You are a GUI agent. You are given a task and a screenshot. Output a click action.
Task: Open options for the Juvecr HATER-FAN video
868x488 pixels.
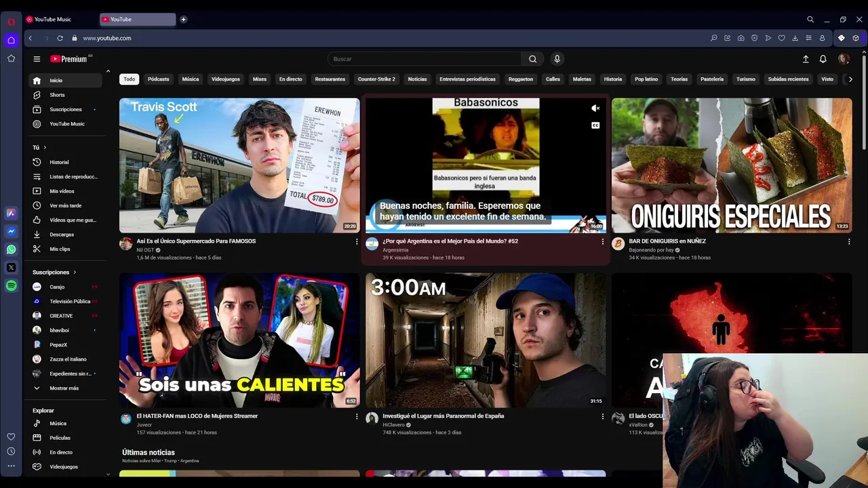(x=357, y=416)
